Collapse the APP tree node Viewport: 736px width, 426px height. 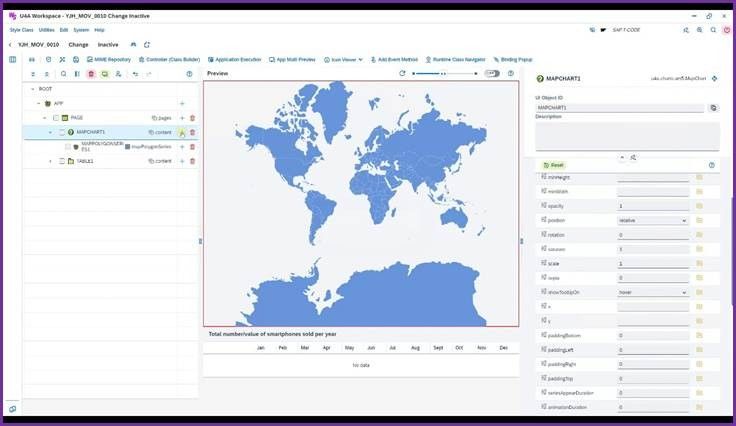click(38, 103)
